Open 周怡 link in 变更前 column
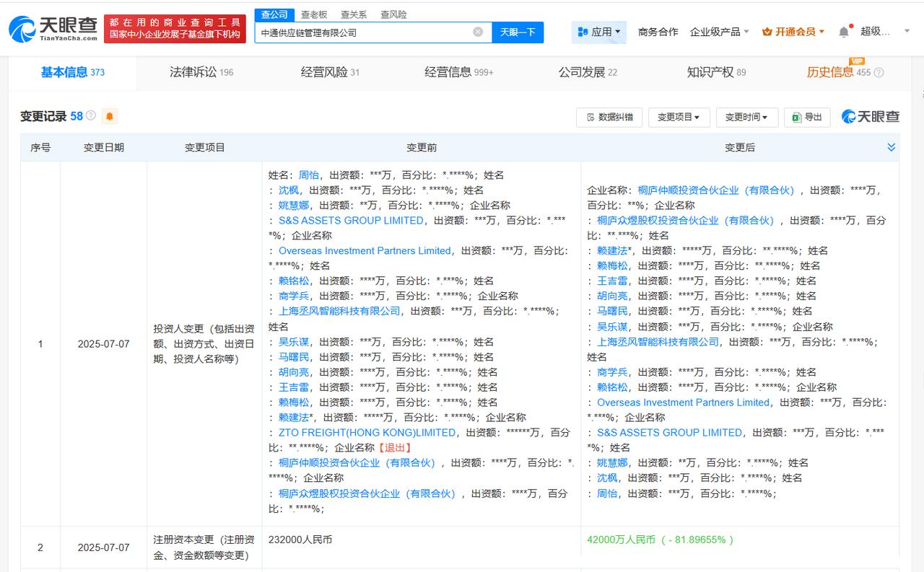Viewport: 924px width, 572px height. 309,175
